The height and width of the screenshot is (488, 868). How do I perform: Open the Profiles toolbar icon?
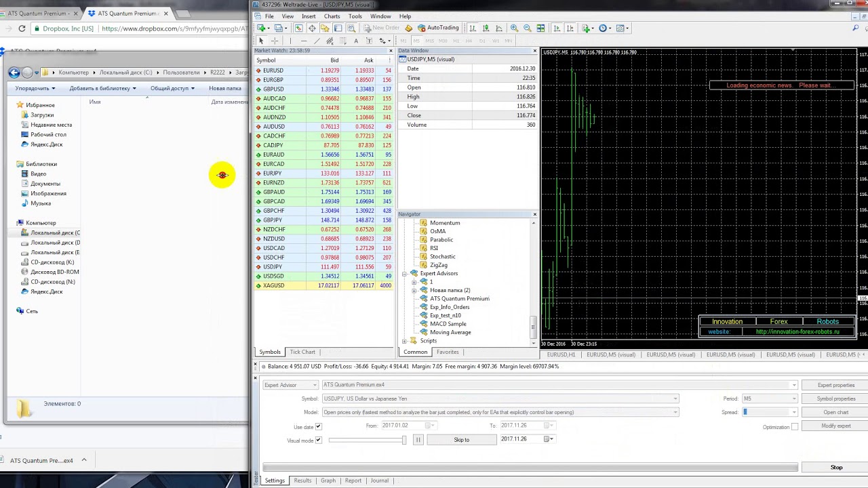[x=279, y=28]
